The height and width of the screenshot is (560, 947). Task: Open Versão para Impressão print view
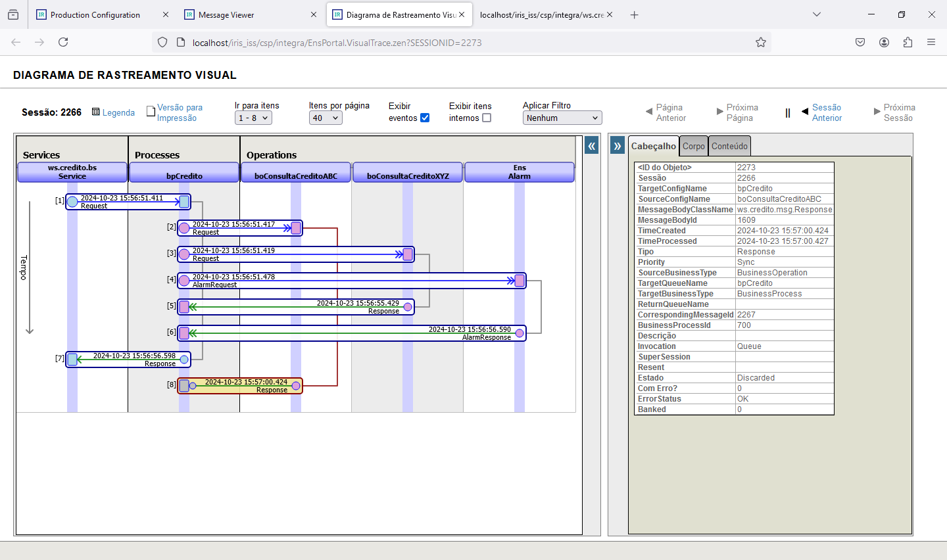(x=179, y=112)
